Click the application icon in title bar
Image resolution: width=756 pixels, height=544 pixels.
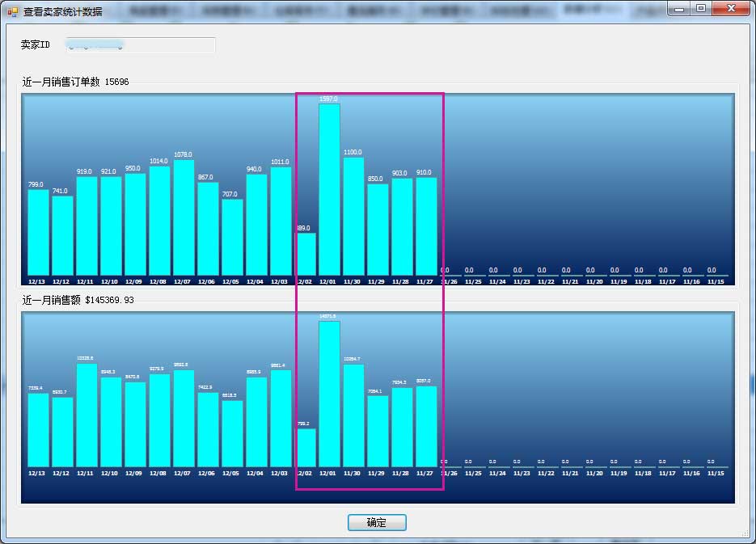click(12, 11)
